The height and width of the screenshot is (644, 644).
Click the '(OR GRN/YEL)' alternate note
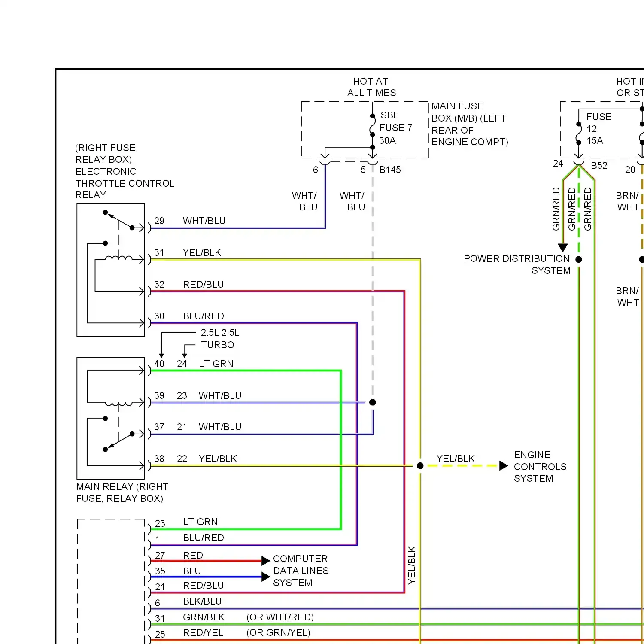278,632
